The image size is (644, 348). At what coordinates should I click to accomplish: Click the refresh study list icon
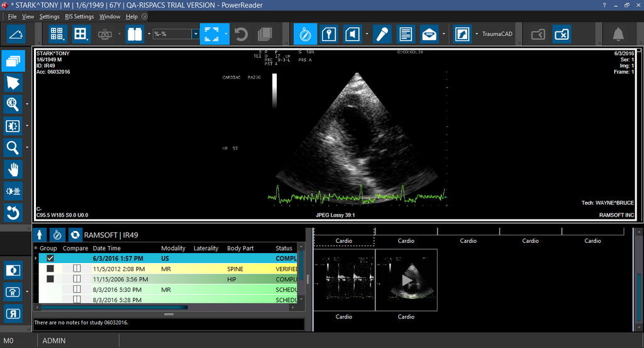(75, 235)
